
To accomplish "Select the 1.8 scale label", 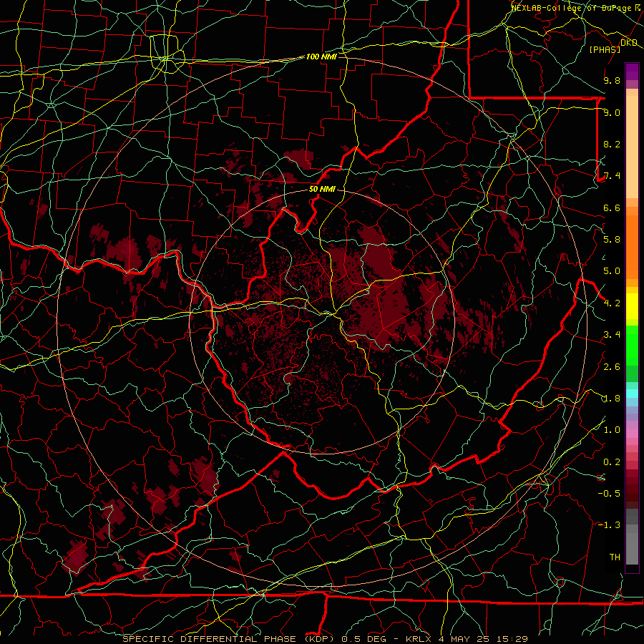I will [x=612, y=399].
